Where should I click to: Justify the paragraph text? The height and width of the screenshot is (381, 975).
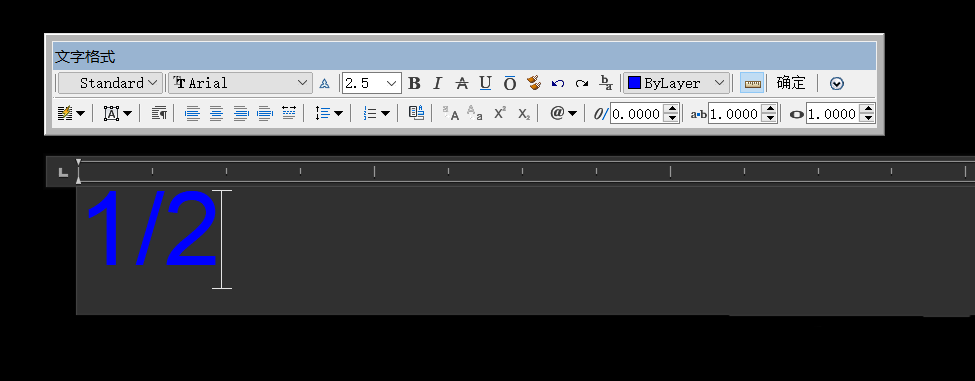pos(265,113)
